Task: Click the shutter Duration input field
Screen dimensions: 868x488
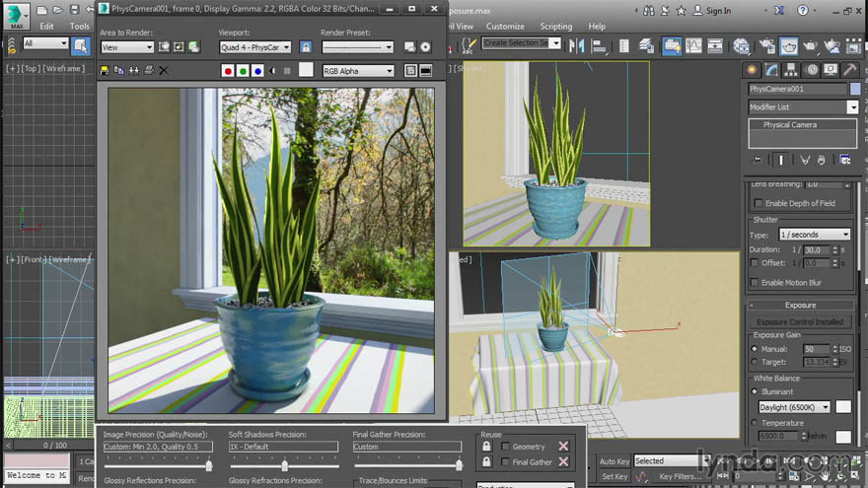Action: [x=817, y=250]
